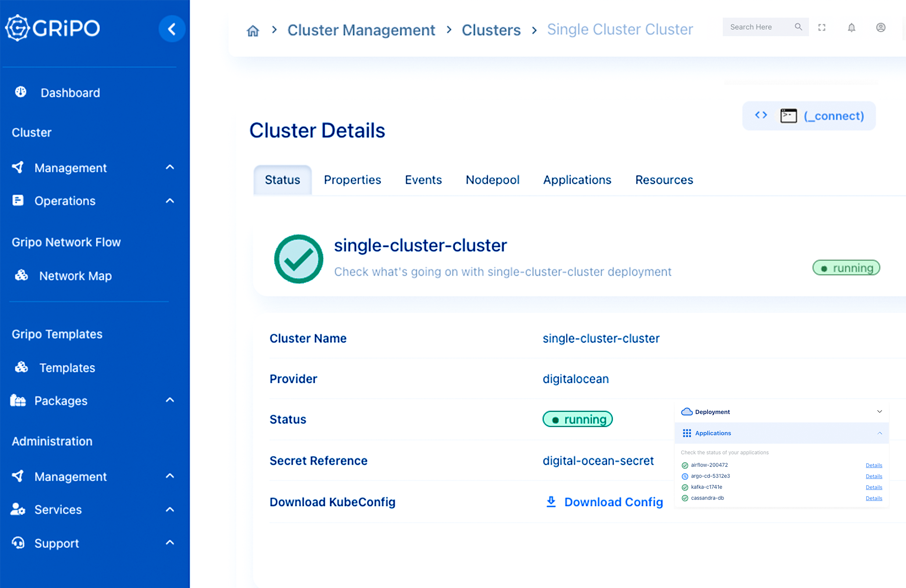Screen dimensions: 906x588
Task: Click the home breadcrumb icon
Action: tap(253, 30)
